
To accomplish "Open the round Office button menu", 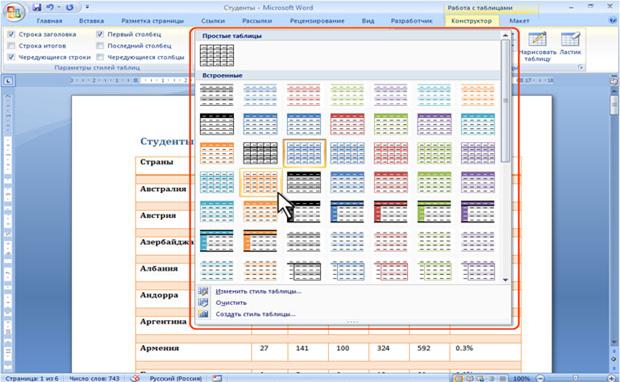I will [x=14, y=13].
